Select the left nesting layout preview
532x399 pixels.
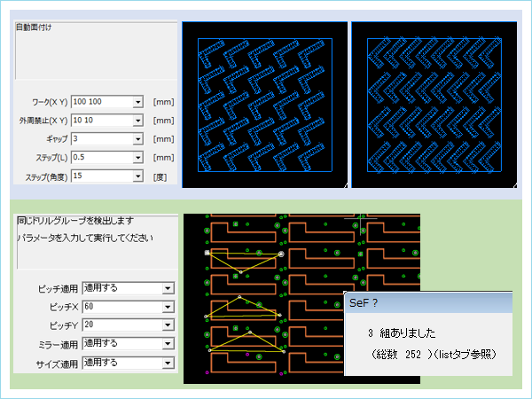[263, 105]
